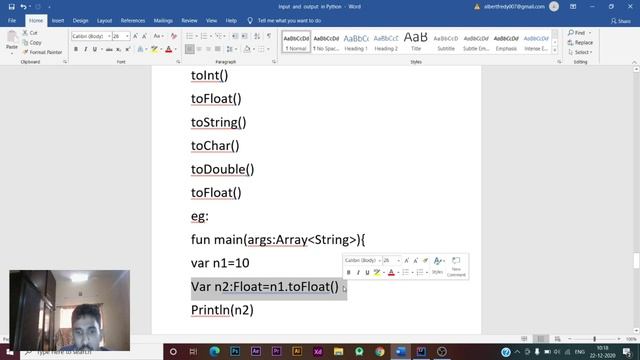Screen dimensions: 640x360
Task: Center the paragraph text
Action: point(199,49)
